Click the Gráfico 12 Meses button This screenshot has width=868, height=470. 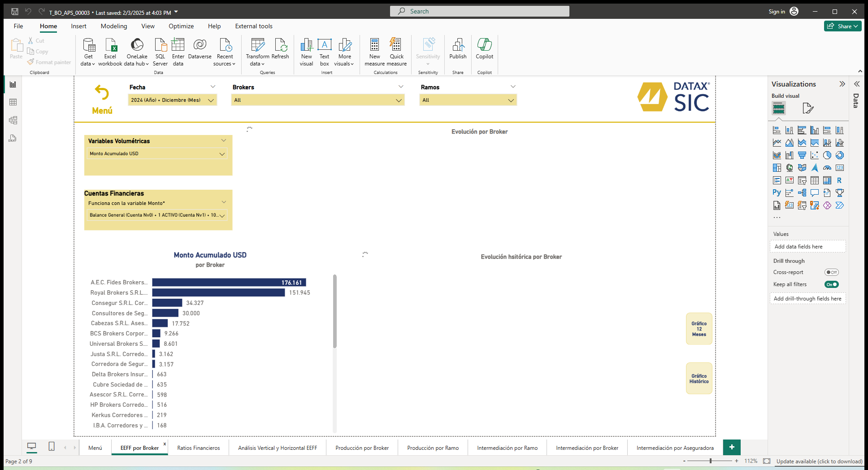(699, 329)
